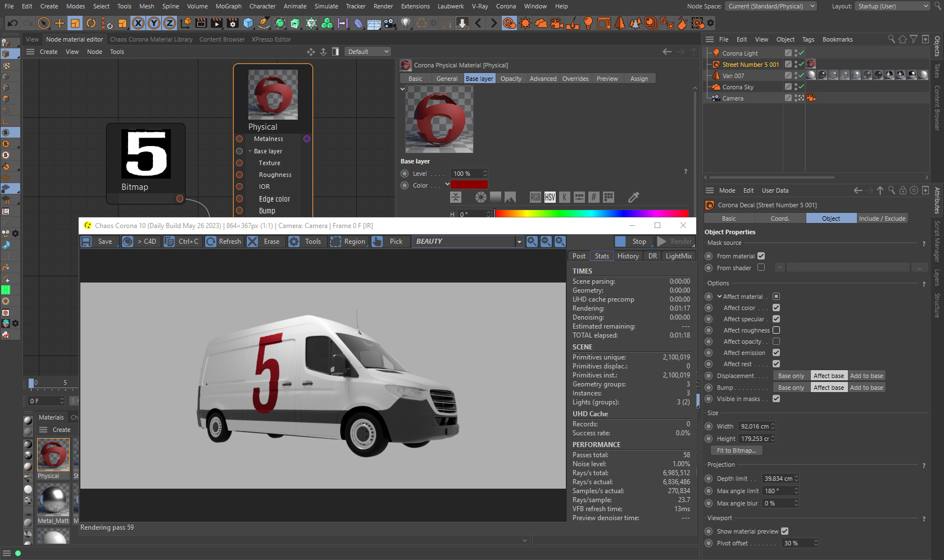The width and height of the screenshot is (944, 560).
Task: Set Displacement to Base only
Action: (791, 376)
